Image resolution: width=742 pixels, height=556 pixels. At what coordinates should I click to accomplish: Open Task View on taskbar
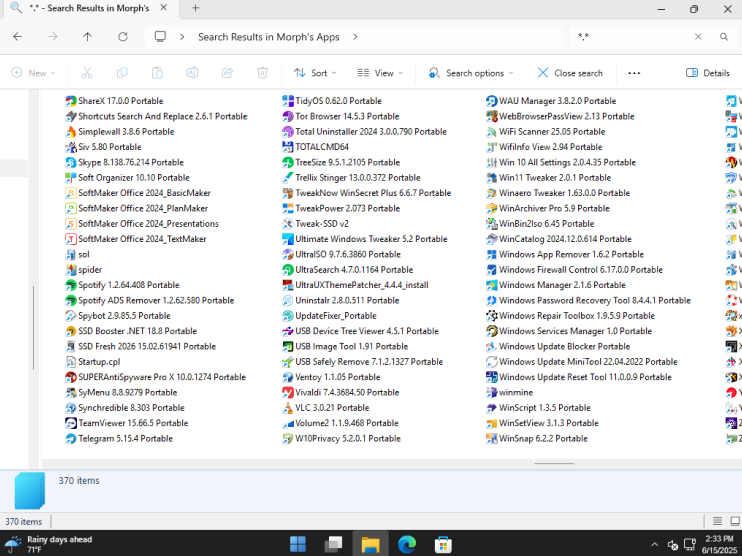pyautogui.click(x=333, y=544)
